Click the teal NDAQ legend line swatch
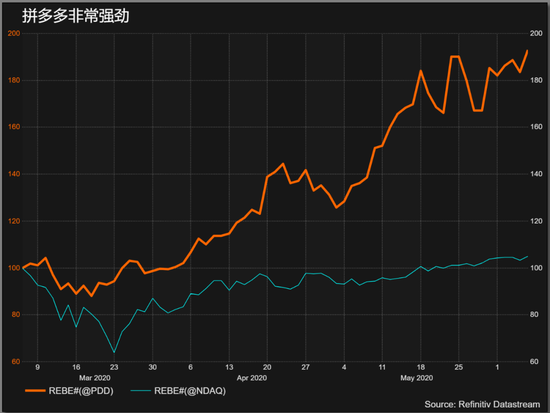Viewport: 550px width, 413px height. 140,391
